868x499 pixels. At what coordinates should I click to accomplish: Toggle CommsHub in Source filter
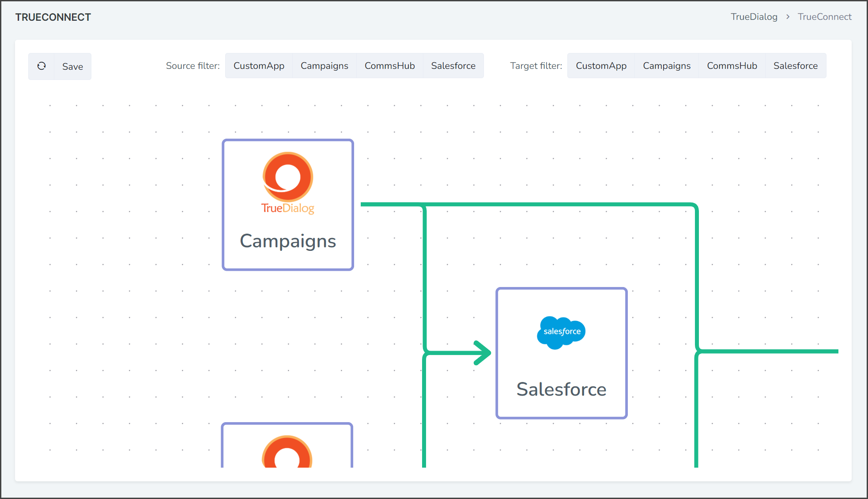click(390, 66)
